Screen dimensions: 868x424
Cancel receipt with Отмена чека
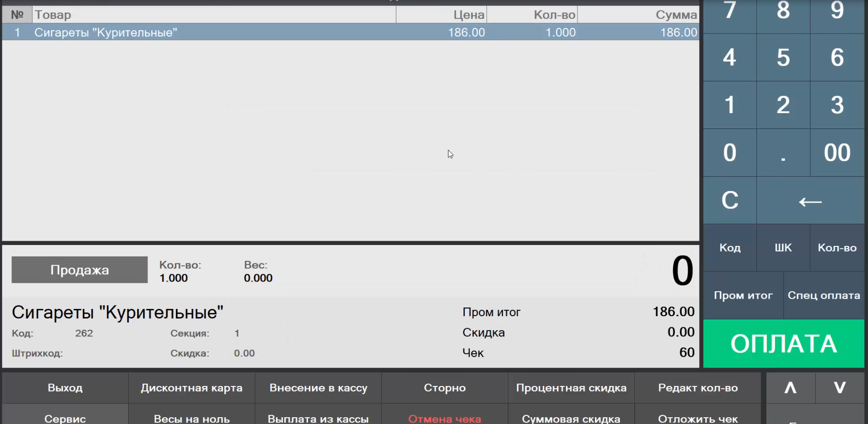coord(445,417)
